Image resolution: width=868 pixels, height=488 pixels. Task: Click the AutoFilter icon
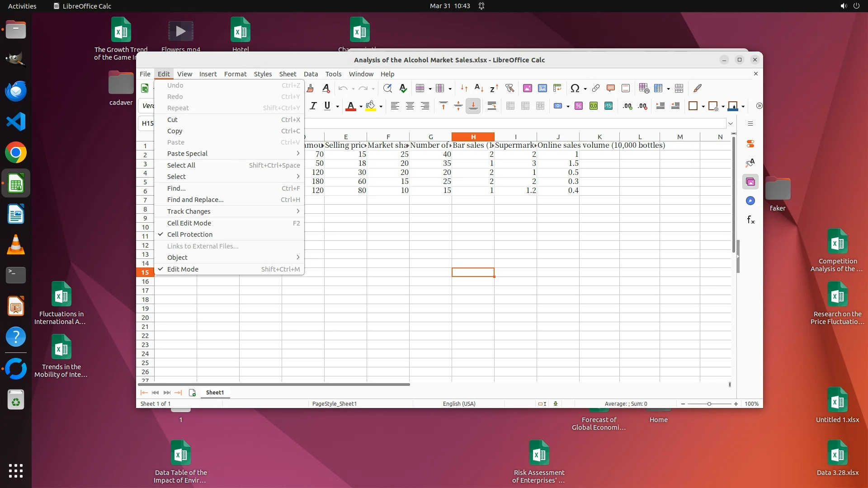509,89
